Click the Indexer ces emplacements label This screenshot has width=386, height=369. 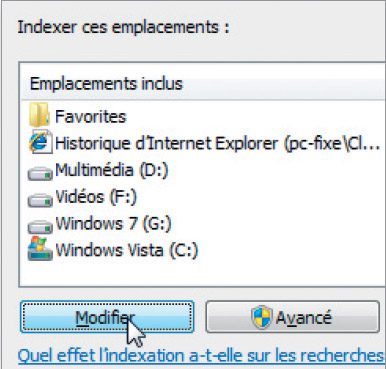(x=124, y=27)
